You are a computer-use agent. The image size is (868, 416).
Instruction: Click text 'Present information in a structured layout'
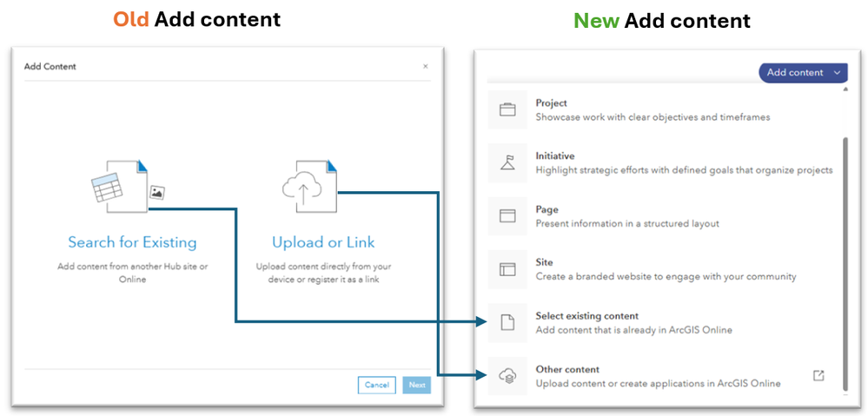pos(627,223)
